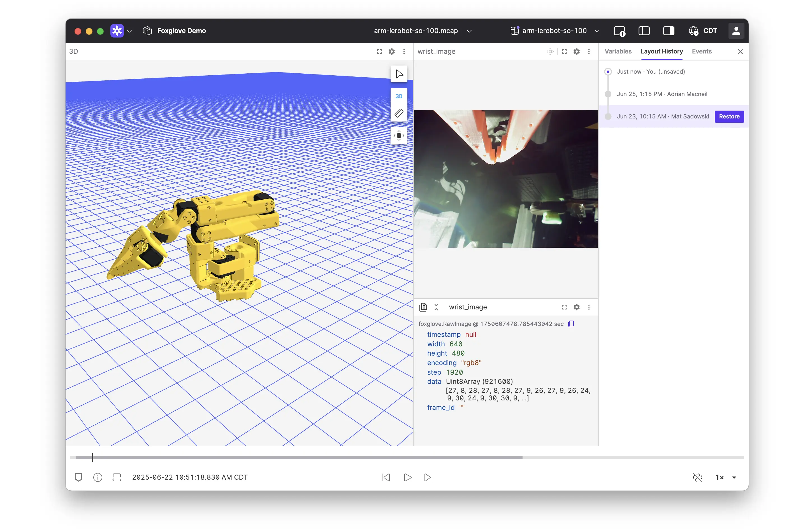Click the add panel icon in top bar
This screenshot has height=532, width=812.
[x=619, y=31]
